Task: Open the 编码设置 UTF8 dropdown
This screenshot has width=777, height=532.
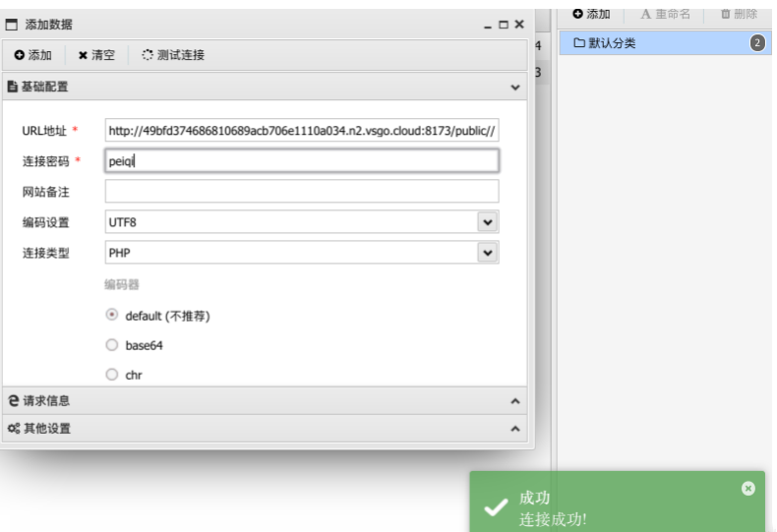Action: pos(488,222)
